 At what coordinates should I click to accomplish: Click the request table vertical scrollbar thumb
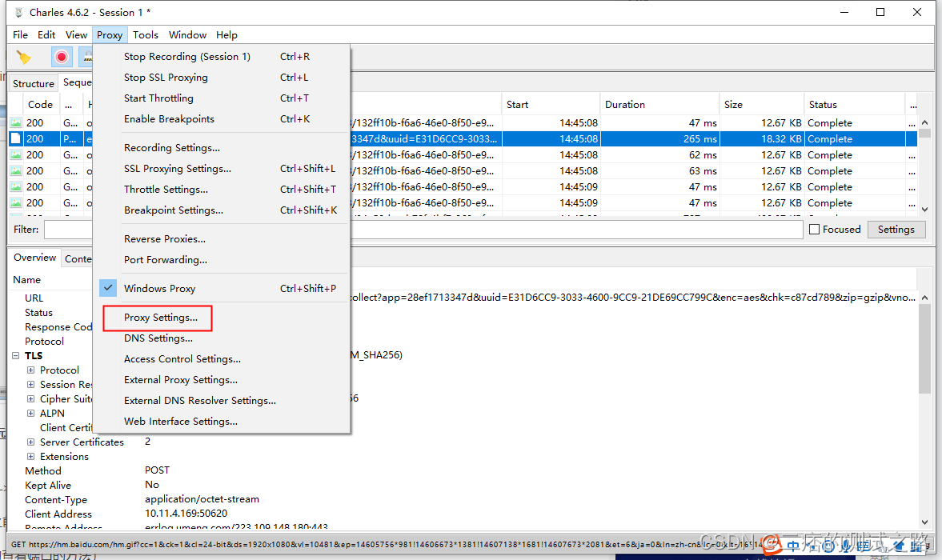(x=924, y=134)
